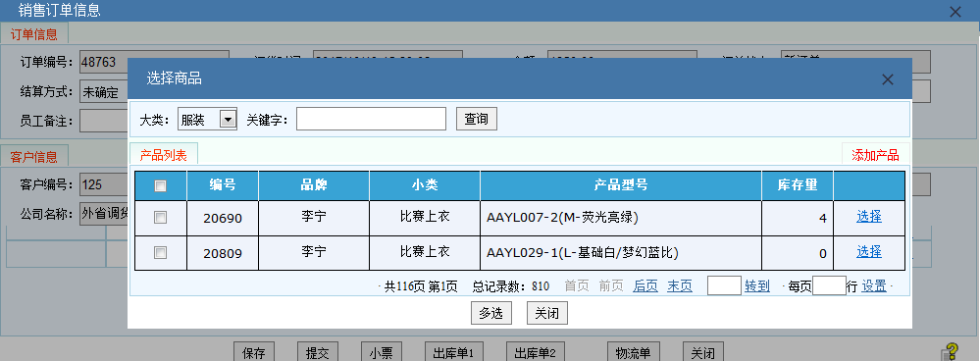Click the page number input before 转到

(x=724, y=285)
